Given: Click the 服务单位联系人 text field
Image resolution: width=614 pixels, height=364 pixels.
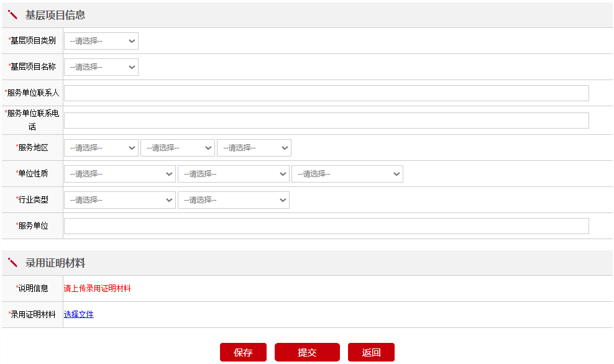Looking at the screenshot, I should [326, 93].
